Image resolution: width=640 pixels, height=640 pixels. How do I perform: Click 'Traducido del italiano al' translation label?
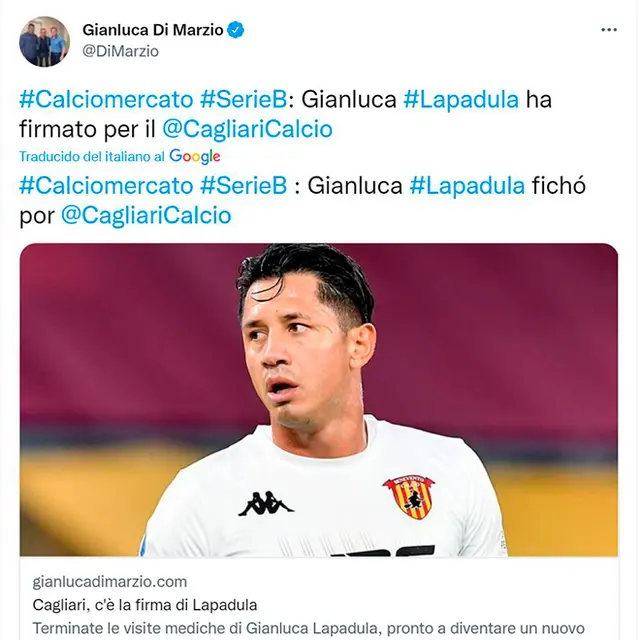coord(92,156)
